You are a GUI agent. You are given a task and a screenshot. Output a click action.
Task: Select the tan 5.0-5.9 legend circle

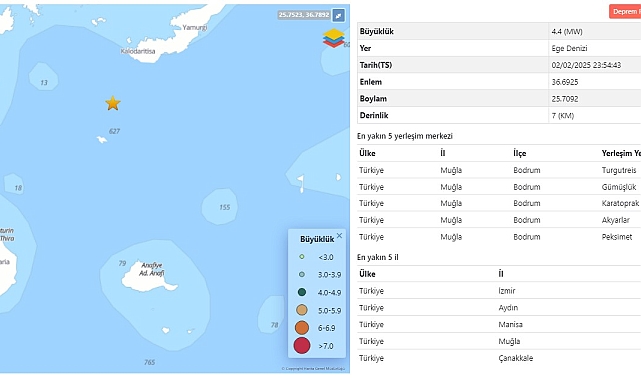tap(302, 310)
